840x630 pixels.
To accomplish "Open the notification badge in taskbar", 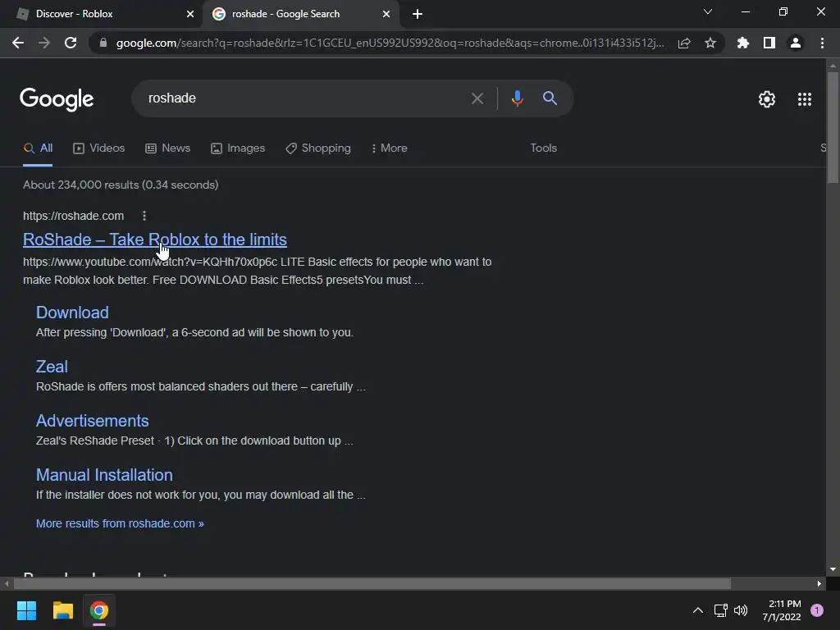I will pyautogui.click(x=817, y=610).
